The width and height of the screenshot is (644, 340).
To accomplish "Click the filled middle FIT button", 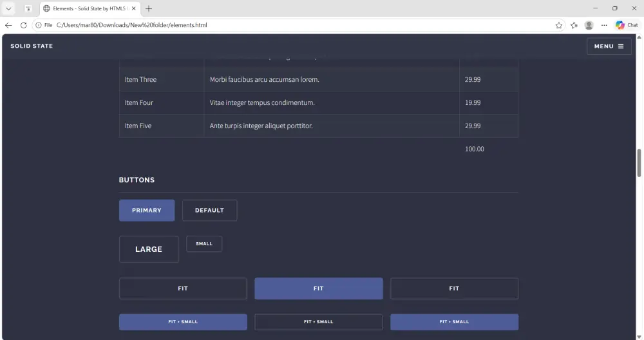I will coord(319,288).
